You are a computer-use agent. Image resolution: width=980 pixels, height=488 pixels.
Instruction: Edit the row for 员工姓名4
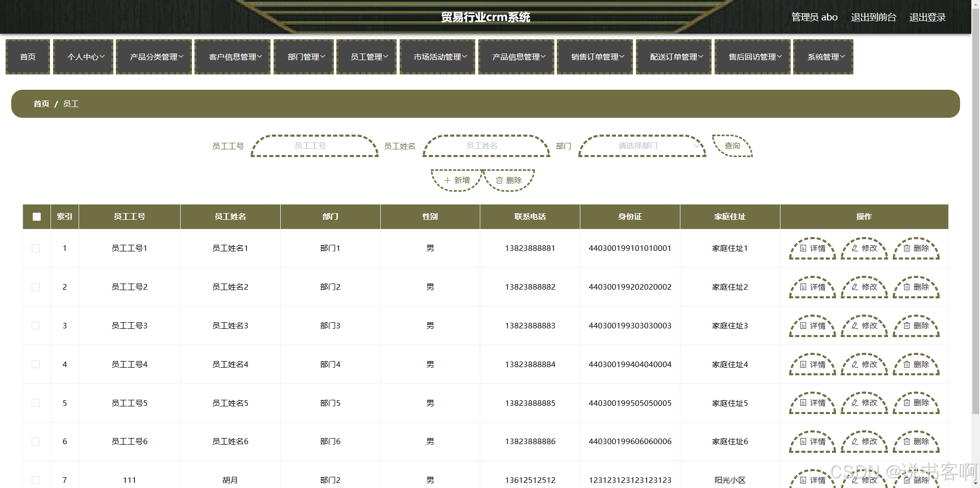pyautogui.click(x=864, y=365)
